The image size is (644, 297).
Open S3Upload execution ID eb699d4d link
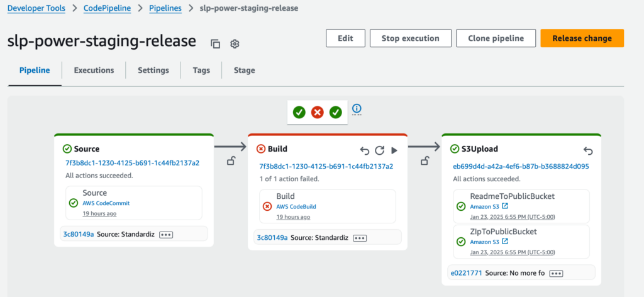[521, 166]
